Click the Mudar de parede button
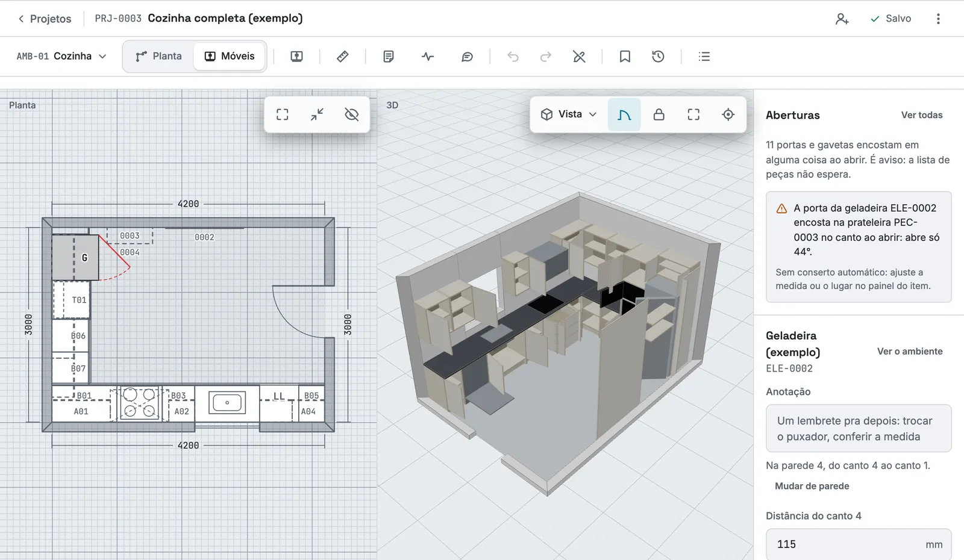 812,486
